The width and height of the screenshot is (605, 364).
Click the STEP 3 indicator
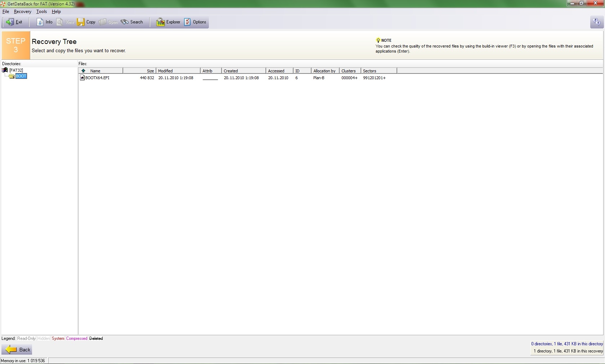(16, 45)
